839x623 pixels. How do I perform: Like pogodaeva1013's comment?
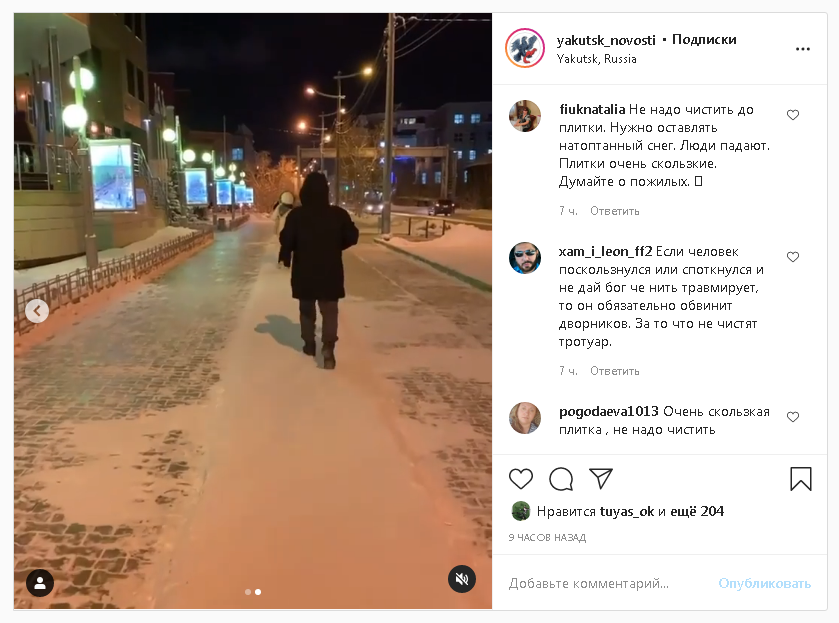(793, 416)
